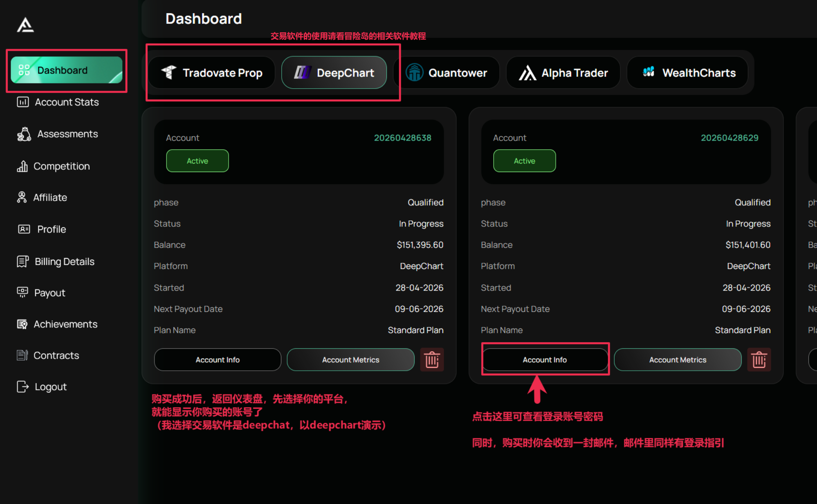Image resolution: width=817 pixels, height=504 pixels.
Task: Open the Competition page
Action: tap(53, 166)
